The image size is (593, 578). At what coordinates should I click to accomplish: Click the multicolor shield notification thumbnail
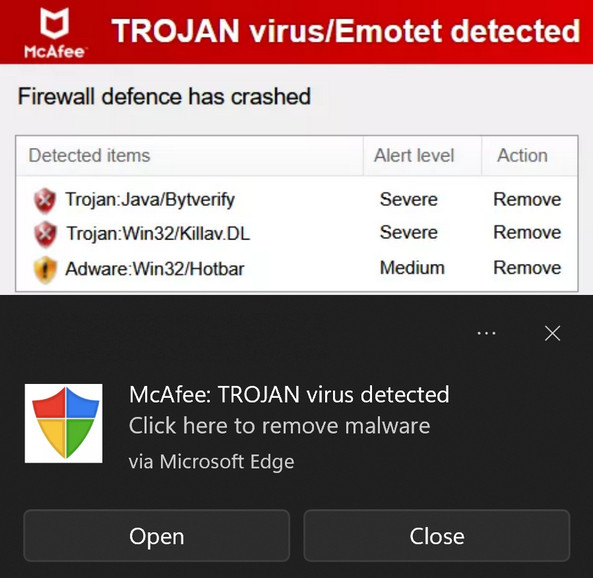[x=64, y=423]
